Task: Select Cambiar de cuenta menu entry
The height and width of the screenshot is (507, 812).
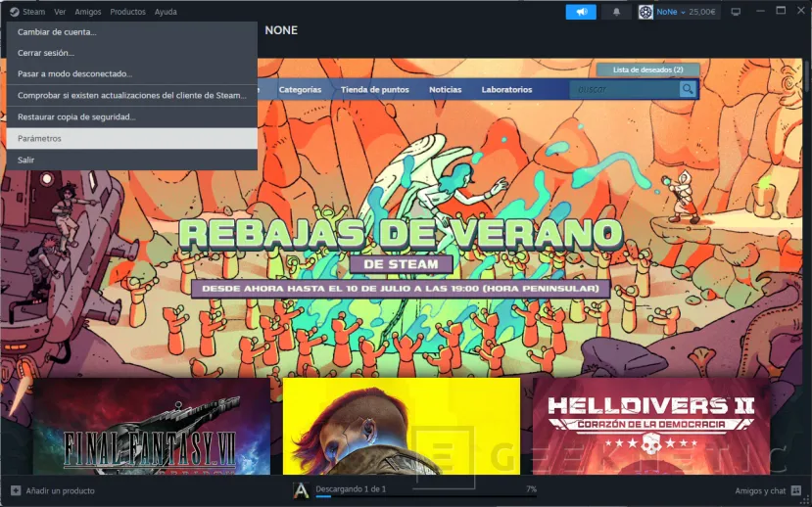Action: coord(132,32)
